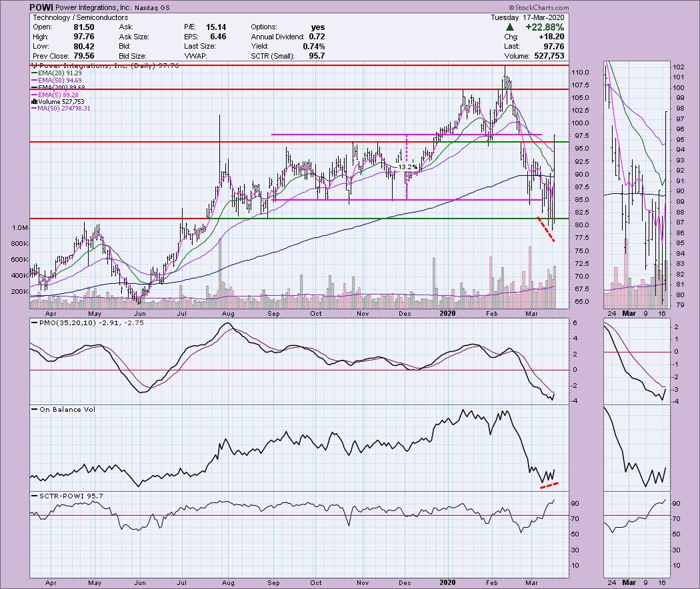This screenshot has height=589, width=700.
Task: Click the 13.2% range annotation on the chart
Action: 407,167
